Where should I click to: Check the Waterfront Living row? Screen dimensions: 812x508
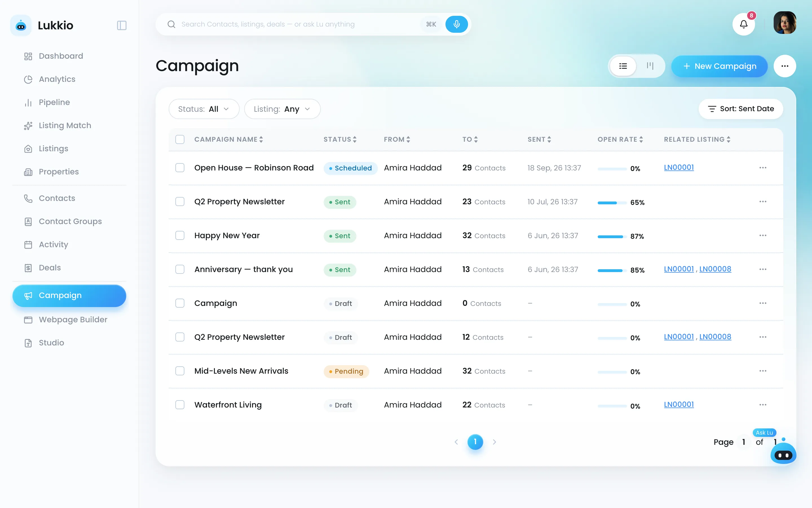pos(180,405)
